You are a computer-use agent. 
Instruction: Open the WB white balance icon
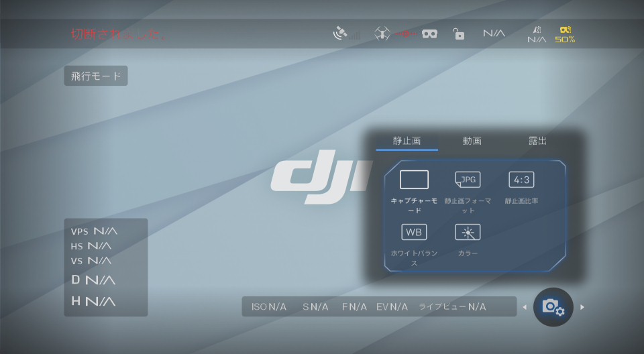coord(414,232)
